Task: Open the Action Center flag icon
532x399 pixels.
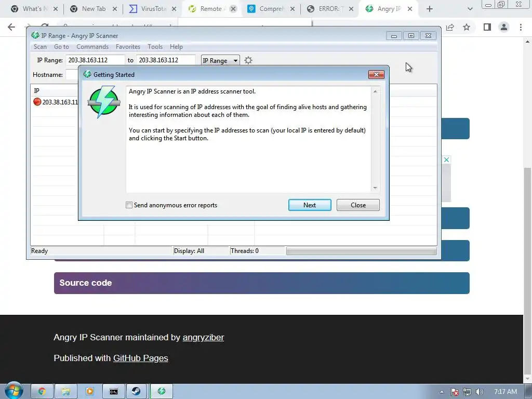Action: [x=455, y=392]
